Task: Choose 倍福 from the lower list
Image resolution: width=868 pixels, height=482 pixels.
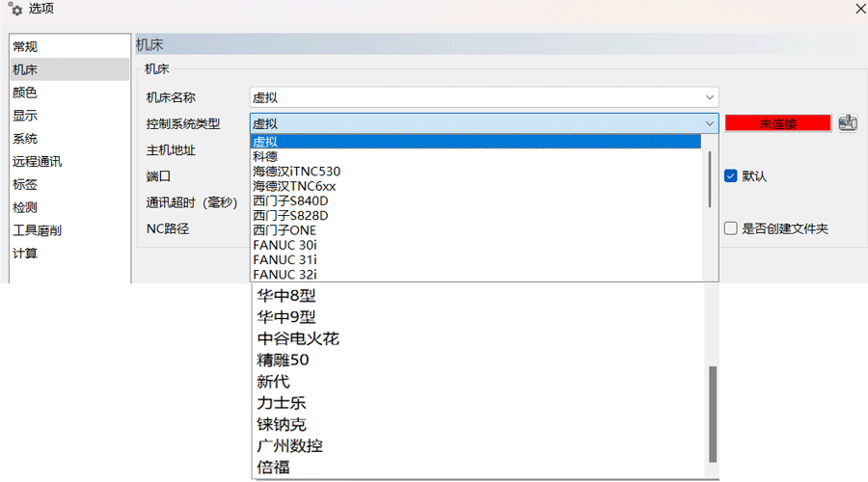Action: click(x=479, y=468)
